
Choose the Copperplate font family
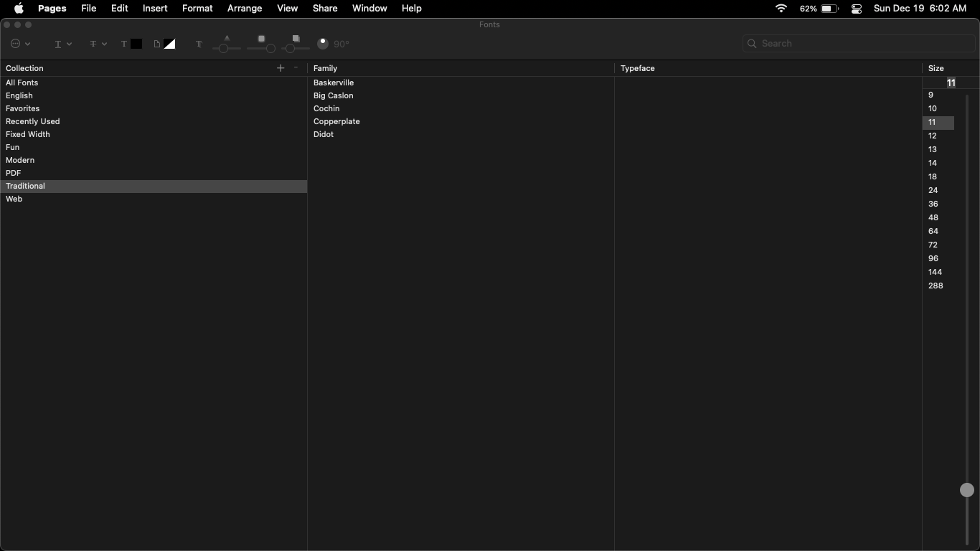point(461,121)
